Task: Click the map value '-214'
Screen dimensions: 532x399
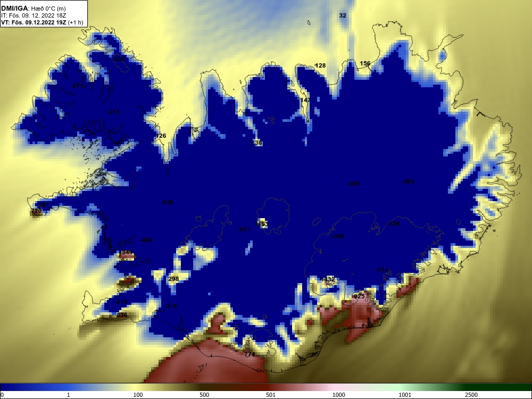Action: click(x=121, y=302)
